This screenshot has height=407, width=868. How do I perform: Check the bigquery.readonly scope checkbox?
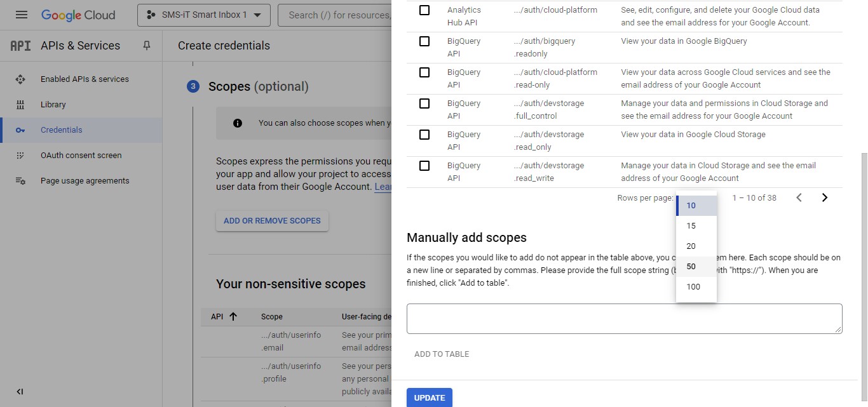[x=424, y=41]
